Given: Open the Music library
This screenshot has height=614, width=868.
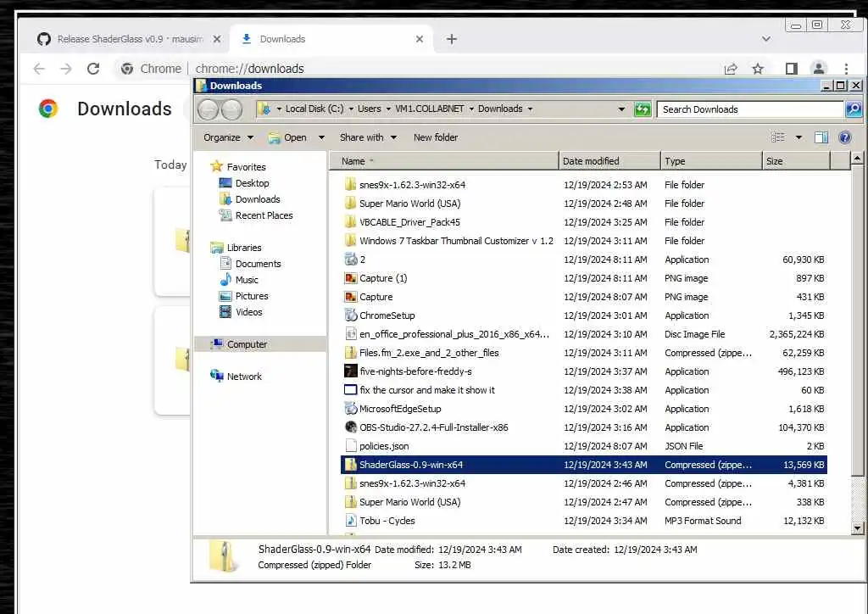Looking at the screenshot, I should (x=239, y=280).
